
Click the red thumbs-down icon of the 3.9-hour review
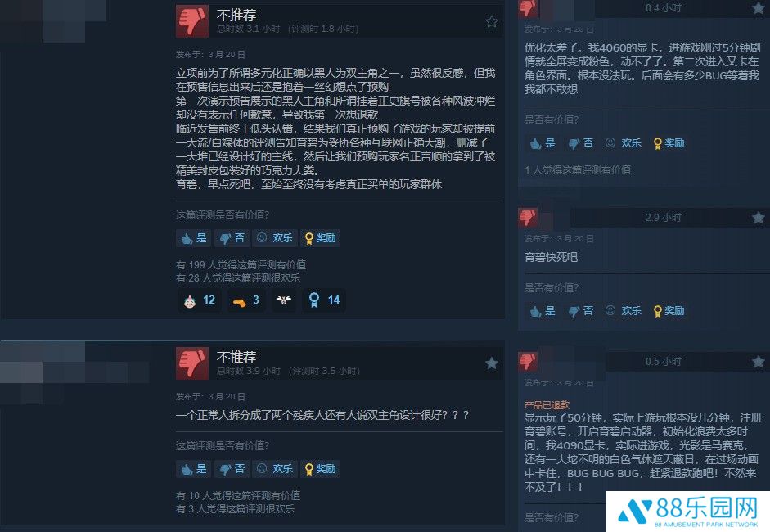click(x=192, y=363)
